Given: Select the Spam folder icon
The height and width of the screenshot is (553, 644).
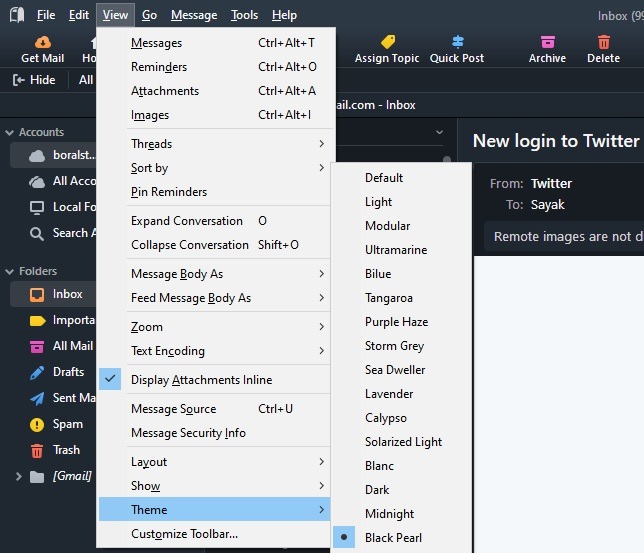Looking at the screenshot, I should click(x=37, y=424).
